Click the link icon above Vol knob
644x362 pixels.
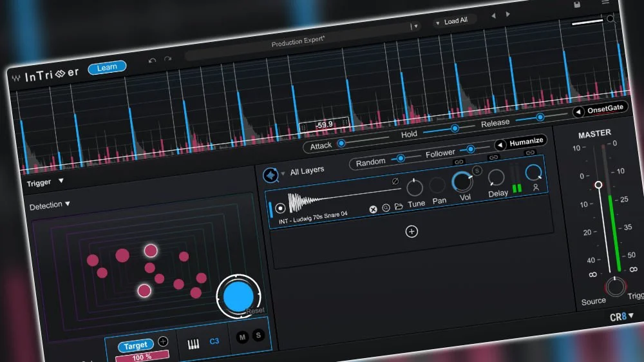[459, 162]
